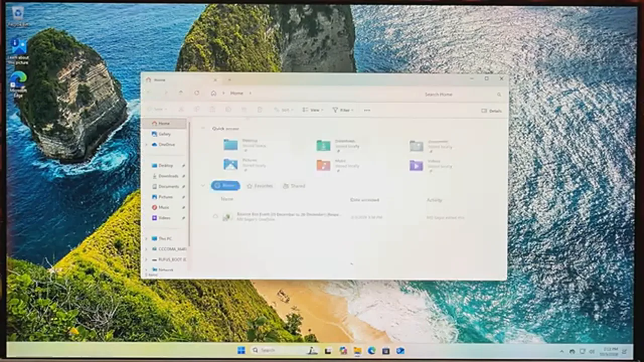Expand the This PC tree node

tap(146, 239)
